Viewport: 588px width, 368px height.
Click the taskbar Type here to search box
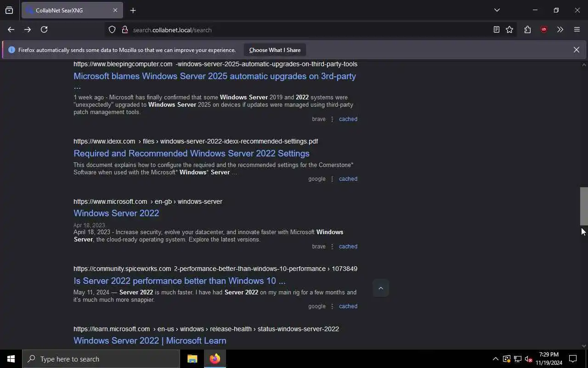point(101,359)
